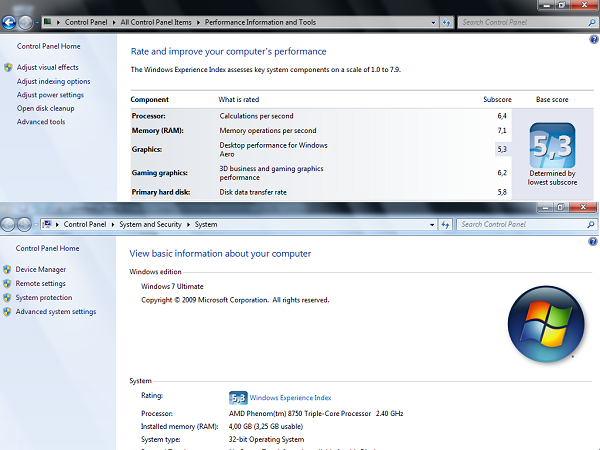Expand arrow after All Control Panel Items
Viewport: 600px width, 450px height.
pyautogui.click(x=198, y=23)
